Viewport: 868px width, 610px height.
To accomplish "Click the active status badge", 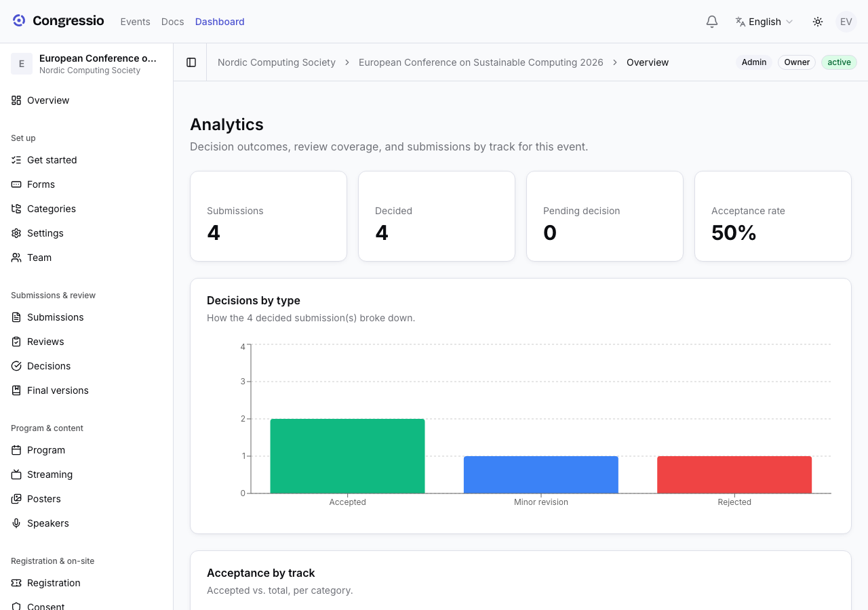I will click(x=839, y=62).
